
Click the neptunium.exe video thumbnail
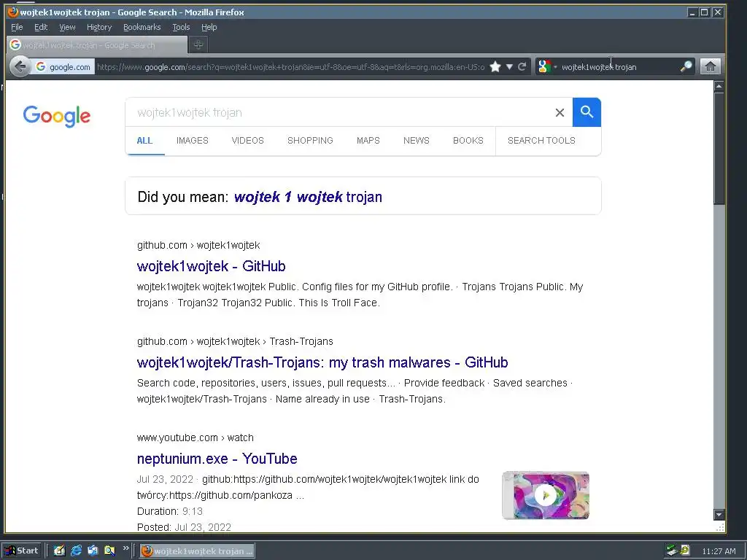(546, 495)
